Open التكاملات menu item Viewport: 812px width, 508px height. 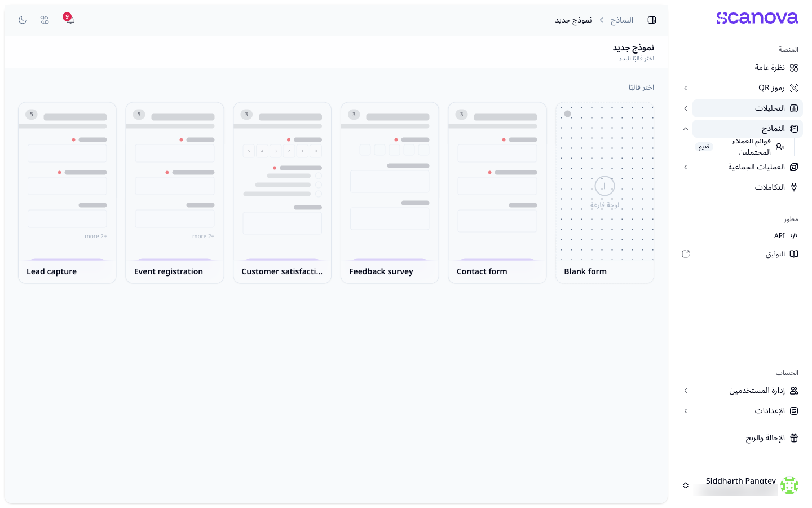coord(748,187)
